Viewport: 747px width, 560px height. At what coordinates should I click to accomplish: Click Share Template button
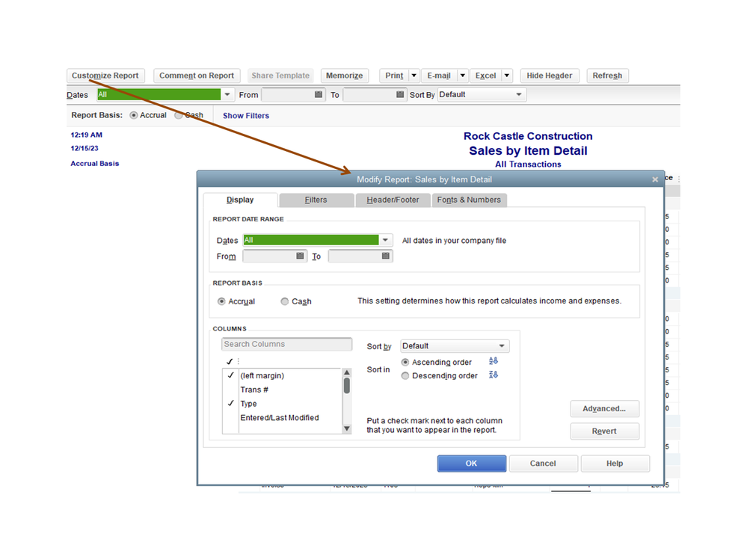click(x=280, y=76)
